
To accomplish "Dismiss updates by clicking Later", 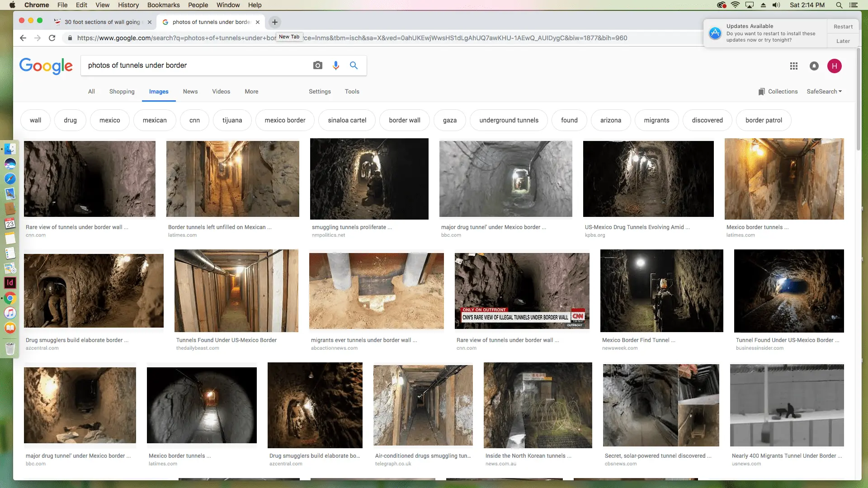I will tap(843, 41).
